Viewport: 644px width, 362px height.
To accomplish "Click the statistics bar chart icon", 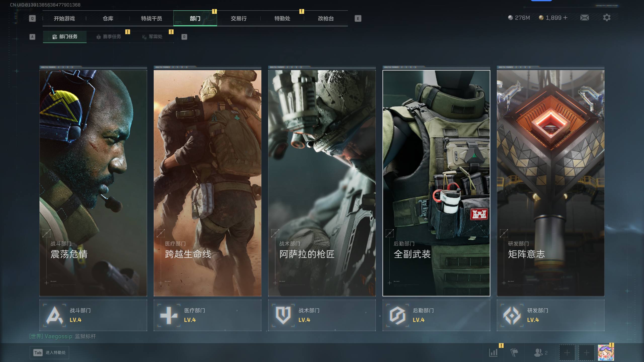I will [x=493, y=352].
